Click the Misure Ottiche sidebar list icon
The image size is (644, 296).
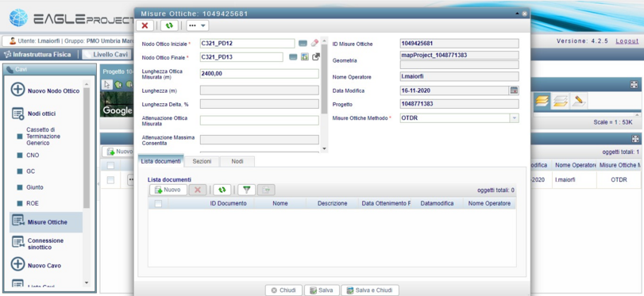point(17,221)
